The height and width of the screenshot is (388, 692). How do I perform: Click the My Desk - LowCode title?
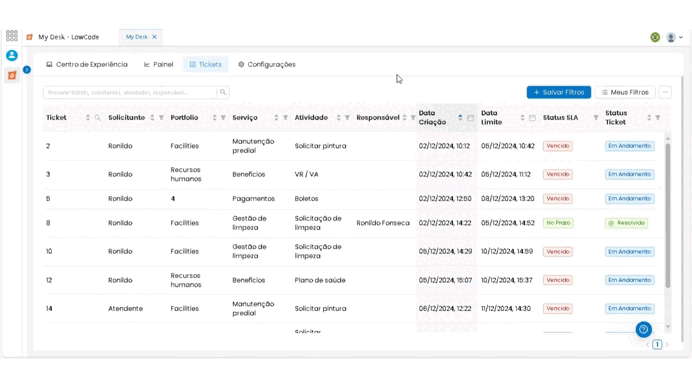point(68,37)
